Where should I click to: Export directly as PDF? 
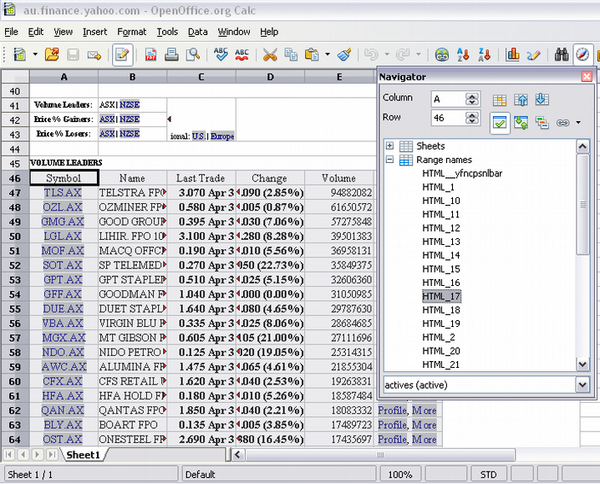[x=151, y=55]
